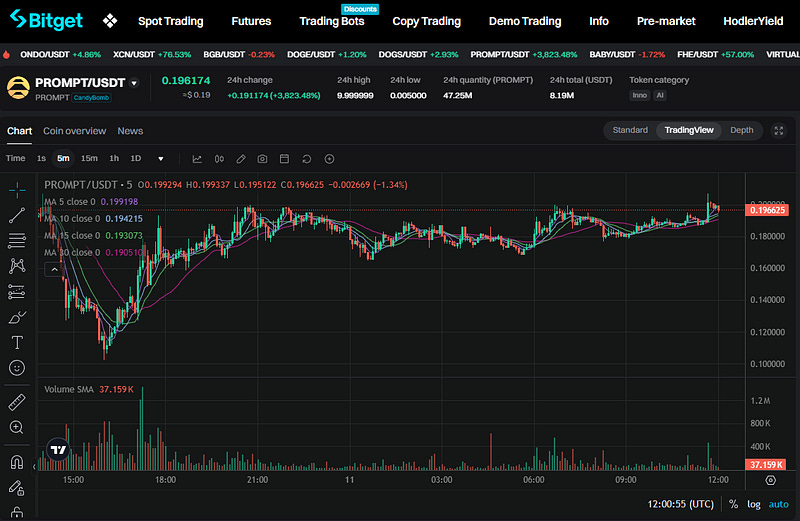Open Demo Trading menu
The width and height of the screenshot is (800, 521).
525,21
